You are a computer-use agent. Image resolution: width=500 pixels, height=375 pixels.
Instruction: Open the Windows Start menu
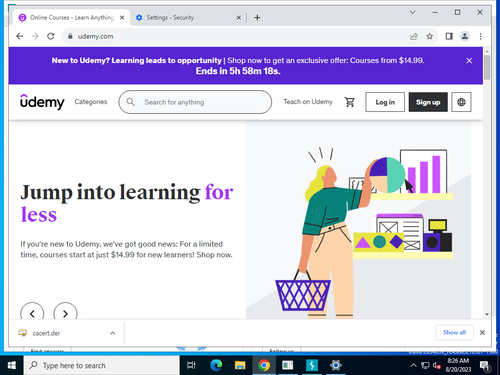12,365
